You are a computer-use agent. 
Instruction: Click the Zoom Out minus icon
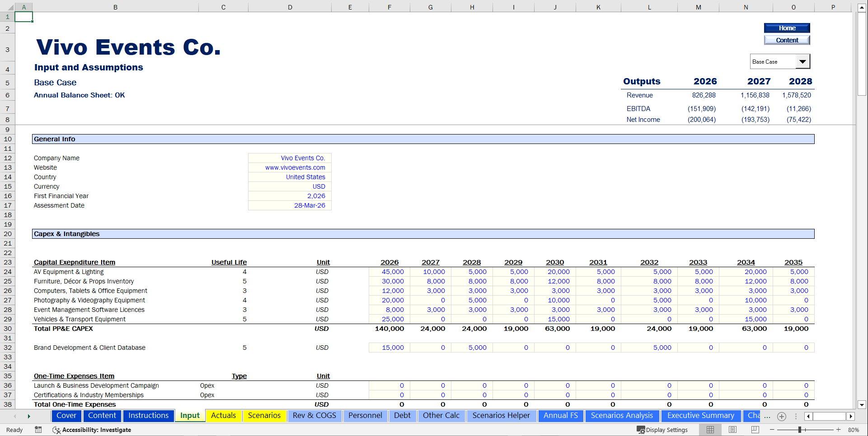click(773, 430)
